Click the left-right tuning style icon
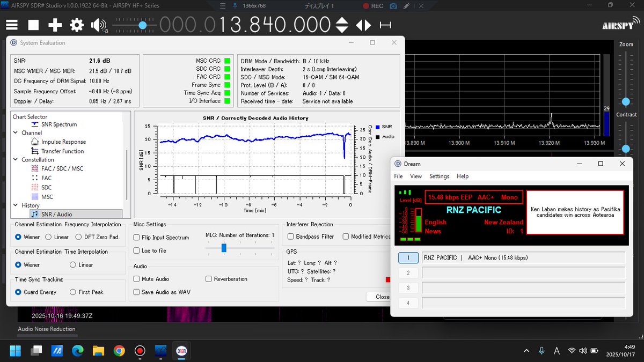This screenshot has width=644, height=362. pyautogui.click(x=363, y=25)
